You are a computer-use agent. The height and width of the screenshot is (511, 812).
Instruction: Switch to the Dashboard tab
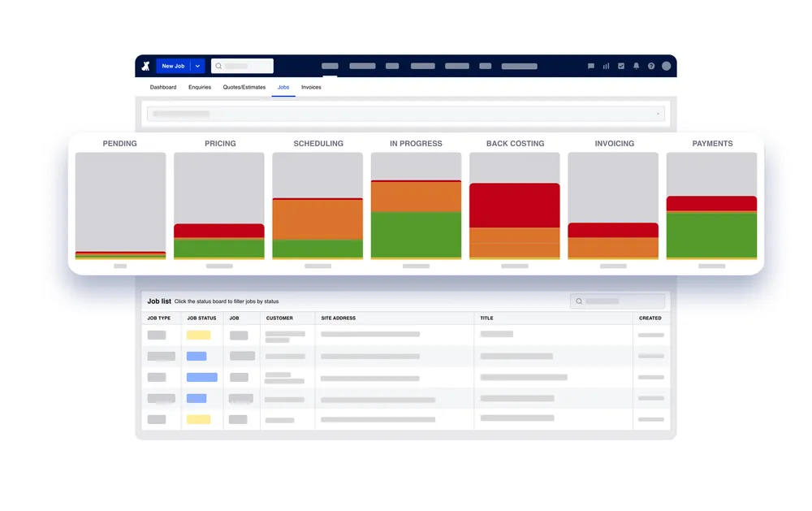coord(163,87)
